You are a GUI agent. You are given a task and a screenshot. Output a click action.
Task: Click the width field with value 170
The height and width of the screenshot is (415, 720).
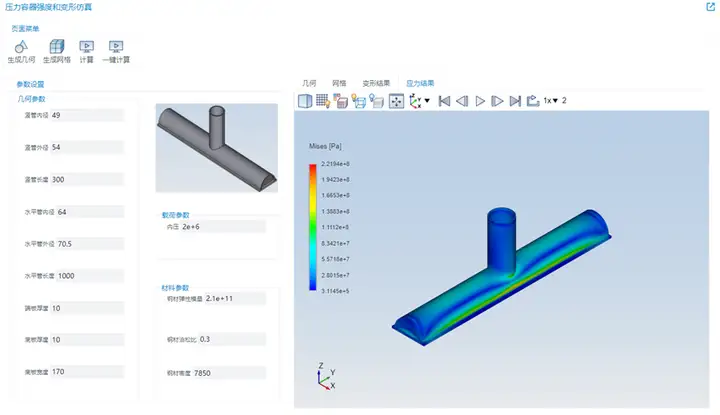coord(87,372)
